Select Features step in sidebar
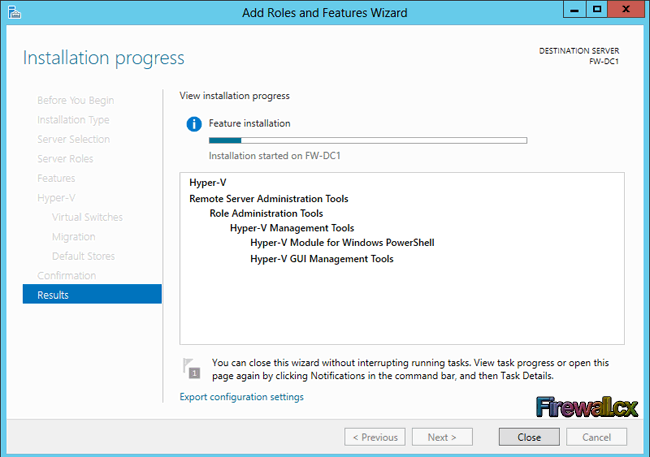This screenshot has height=457, width=650. [x=56, y=178]
